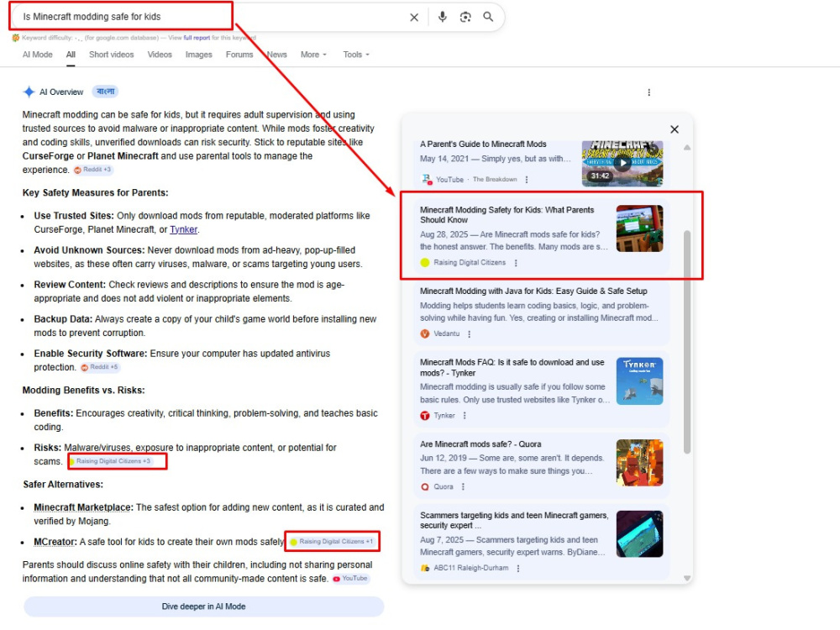Image resolution: width=840 pixels, height=630 pixels.
Task: Open Reddit +5 source chip
Action: pos(100,368)
